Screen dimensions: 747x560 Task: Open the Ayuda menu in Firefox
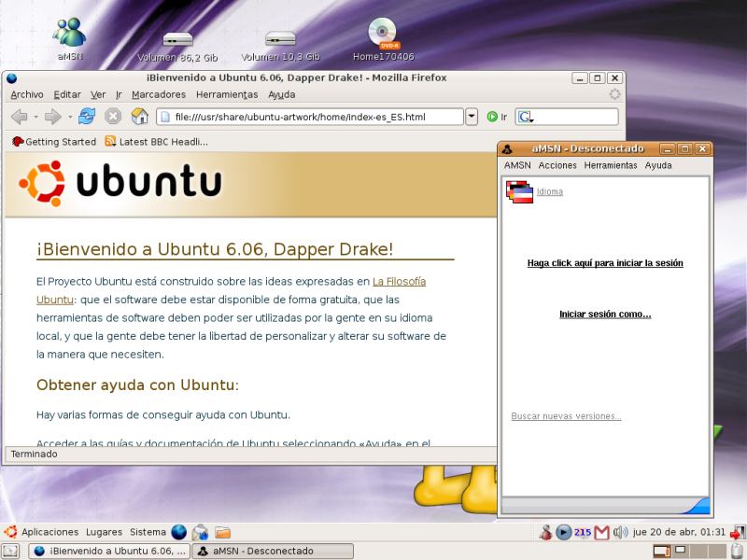(282, 95)
